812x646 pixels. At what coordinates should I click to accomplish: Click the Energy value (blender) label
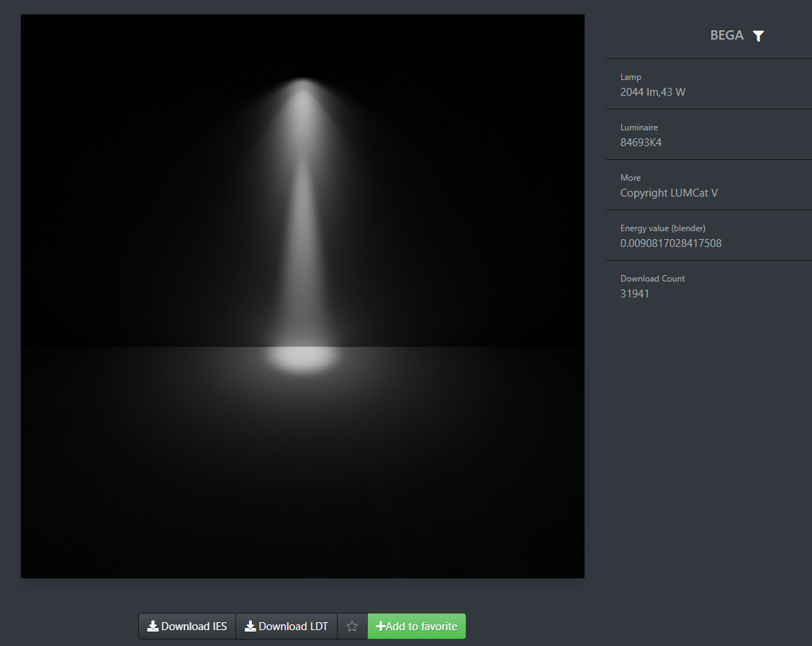pyautogui.click(x=663, y=228)
